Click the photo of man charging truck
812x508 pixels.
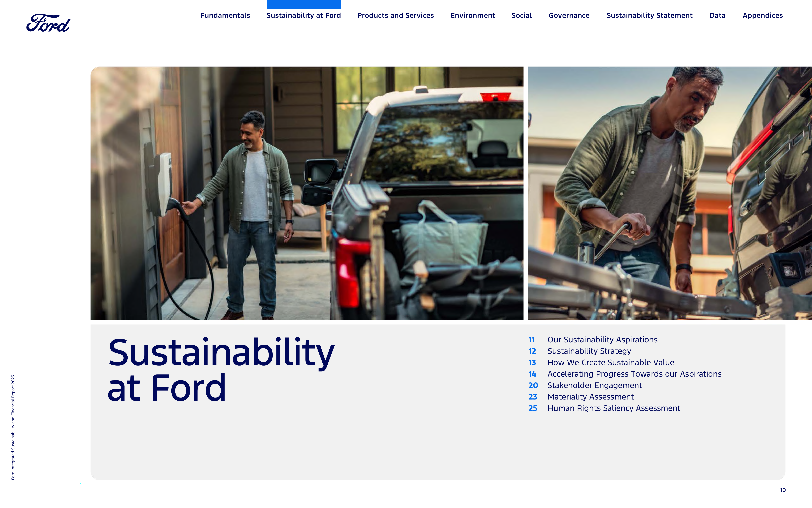pos(307,193)
